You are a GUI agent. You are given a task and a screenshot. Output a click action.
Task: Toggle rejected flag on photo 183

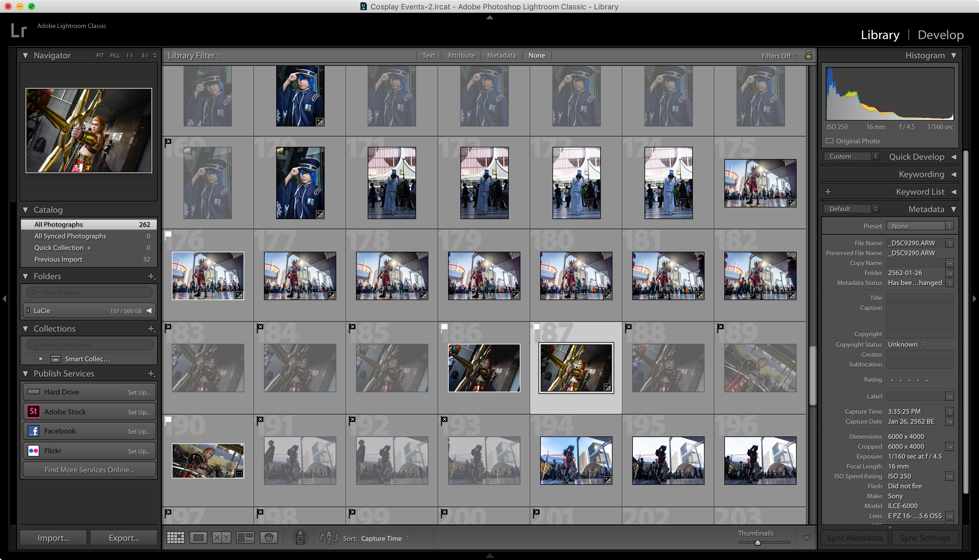pos(168,327)
